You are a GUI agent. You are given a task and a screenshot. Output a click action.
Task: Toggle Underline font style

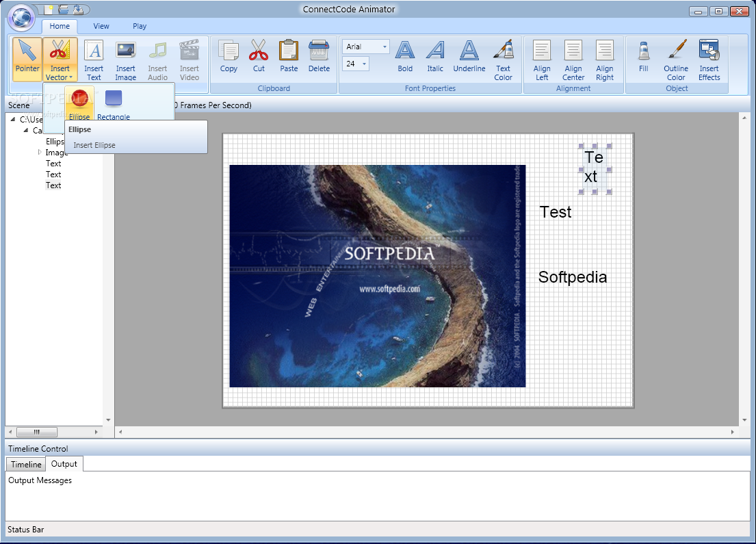[x=469, y=56]
